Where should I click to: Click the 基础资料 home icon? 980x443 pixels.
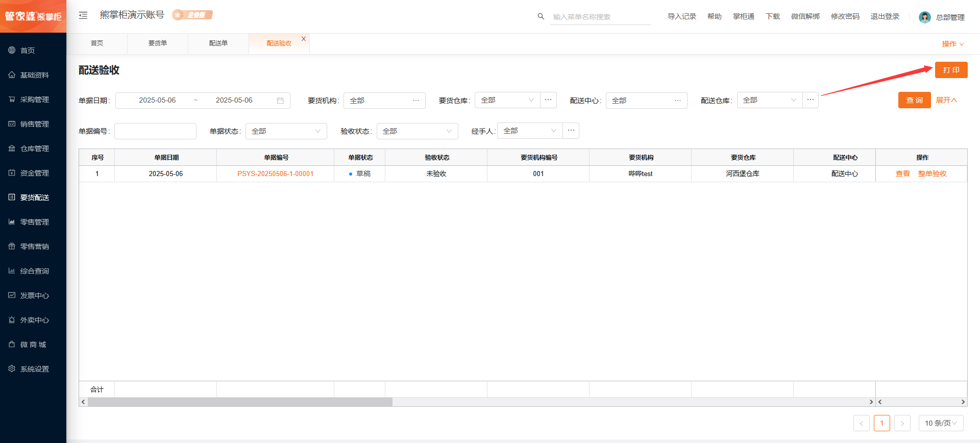[x=12, y=75]
